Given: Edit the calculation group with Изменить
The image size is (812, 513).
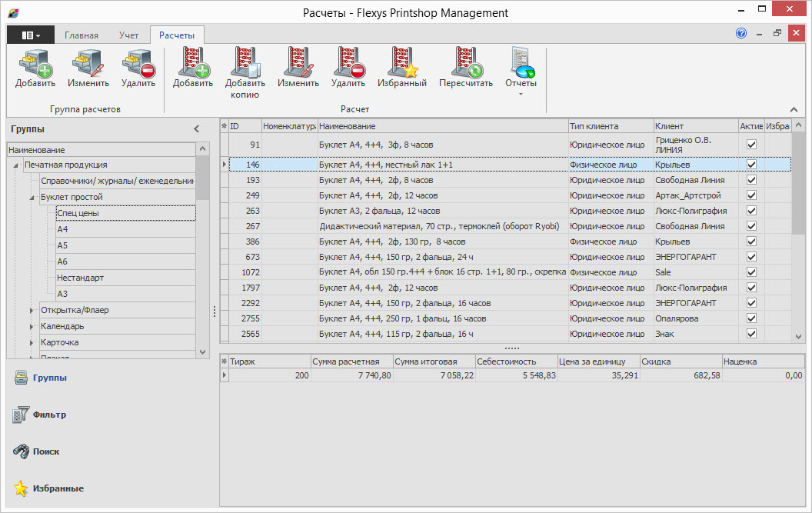Looking at the screenshot, I should tap(88, 68).
